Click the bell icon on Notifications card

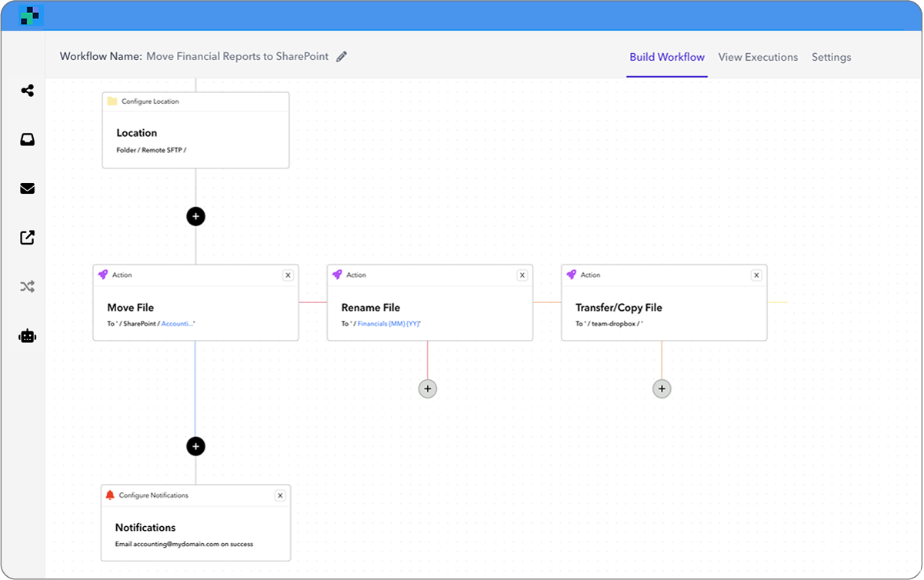coord(110,495)
